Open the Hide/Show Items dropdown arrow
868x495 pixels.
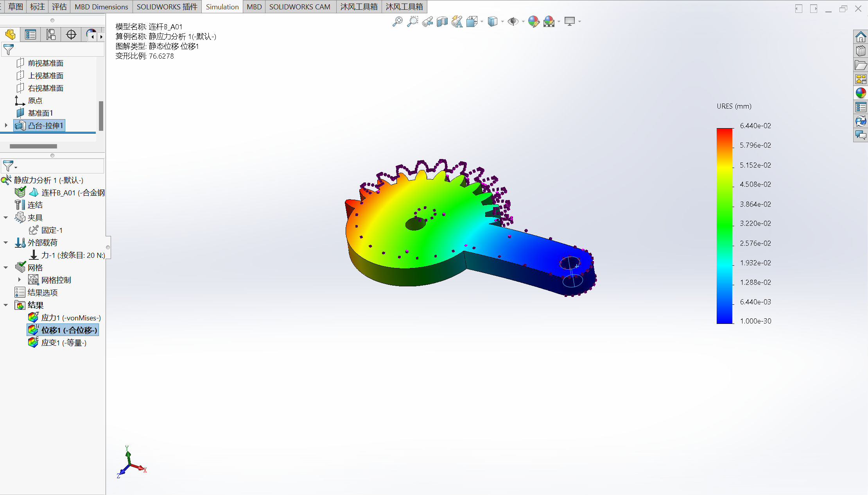[x=523, y=21]
